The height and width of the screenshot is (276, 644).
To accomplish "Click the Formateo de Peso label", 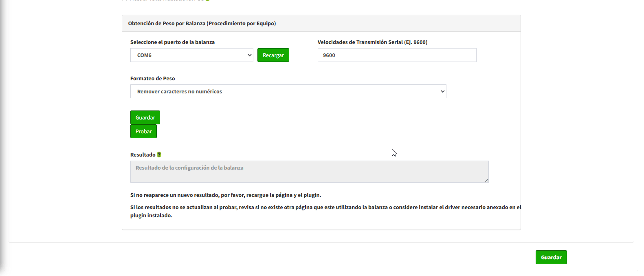I will click(x=152, y=78).
